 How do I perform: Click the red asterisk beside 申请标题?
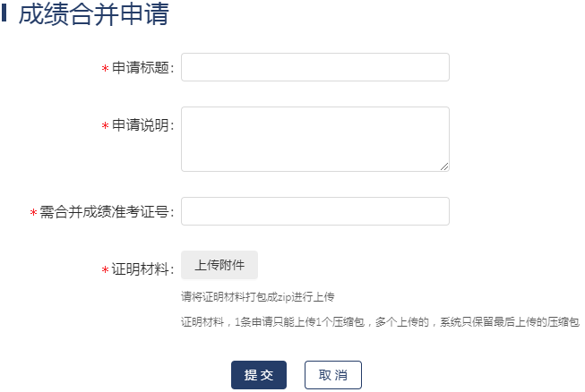105,69
